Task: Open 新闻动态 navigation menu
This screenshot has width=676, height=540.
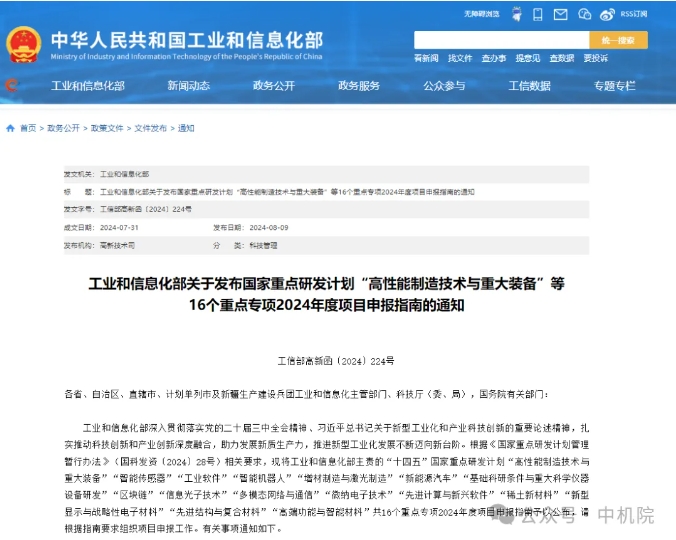Action: tap(189, 86)
